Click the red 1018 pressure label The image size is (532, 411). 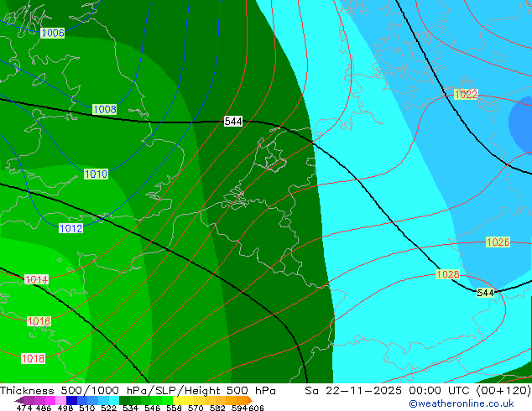[33, 358]
